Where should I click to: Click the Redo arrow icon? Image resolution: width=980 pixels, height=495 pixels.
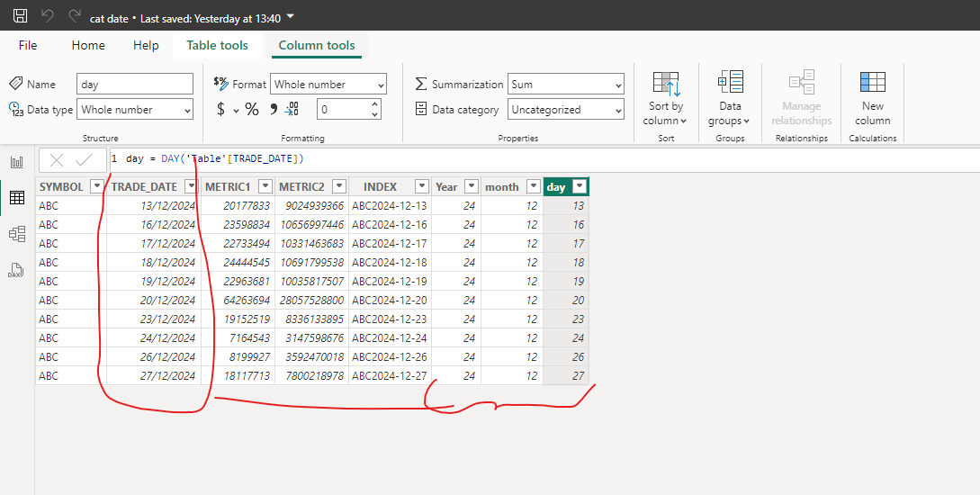(75, 15)
